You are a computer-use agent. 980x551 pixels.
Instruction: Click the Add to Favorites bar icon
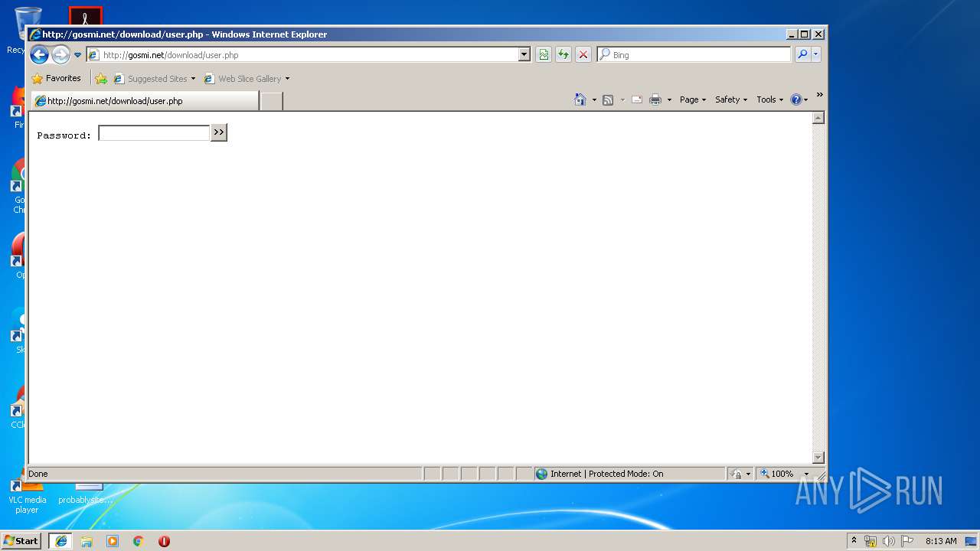101,78
